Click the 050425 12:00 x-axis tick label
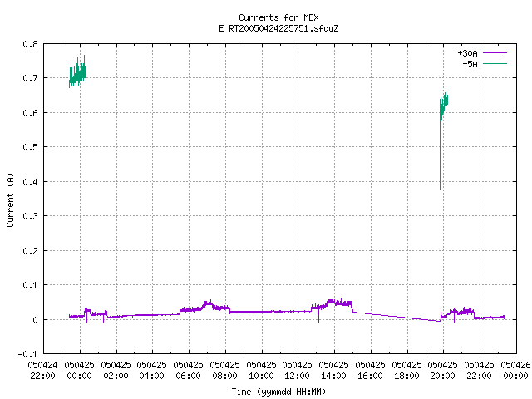532x399 pixels. click(x=298, y=371)
